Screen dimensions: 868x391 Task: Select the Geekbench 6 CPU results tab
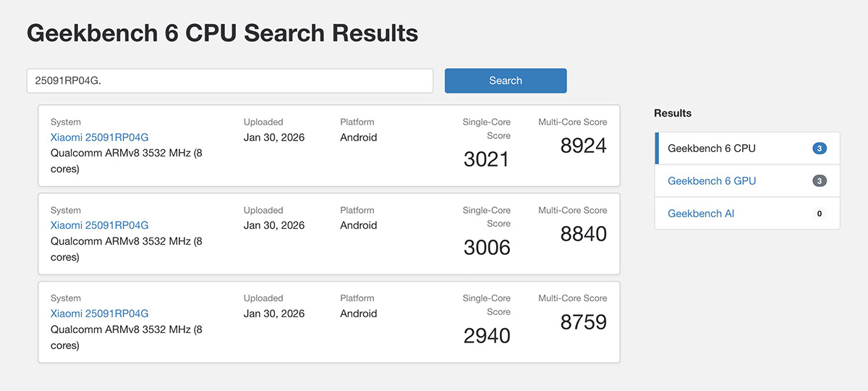point(711,148)
